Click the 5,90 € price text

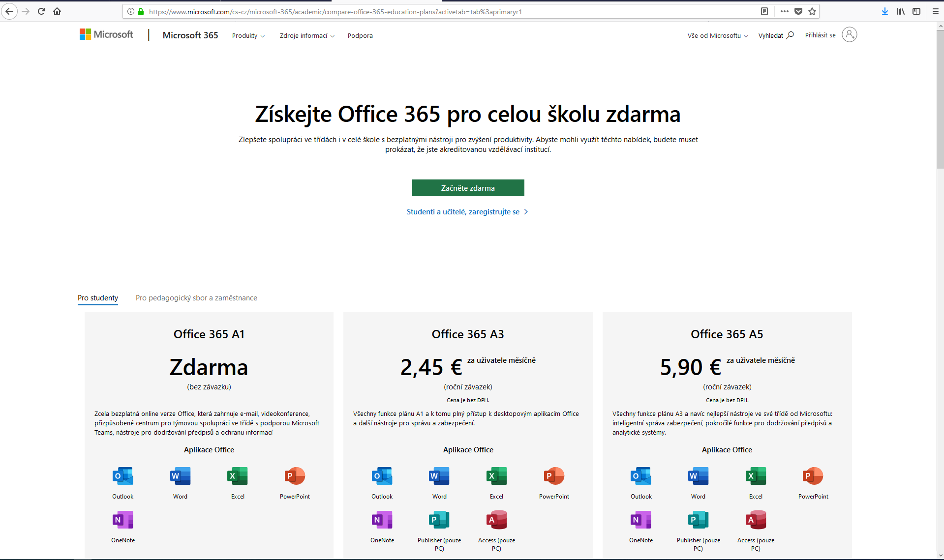(x=691, y=367)
